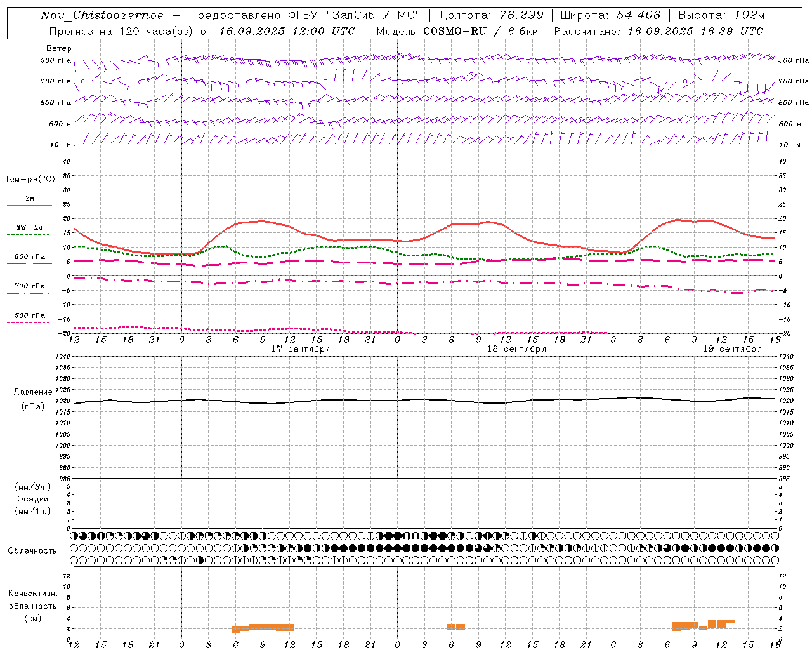The width and height of the screenshot is (812, 650).
Task: Click the station name Nov_Chistoozernoe
Action: pyautogui.click(x=101, y=15)
